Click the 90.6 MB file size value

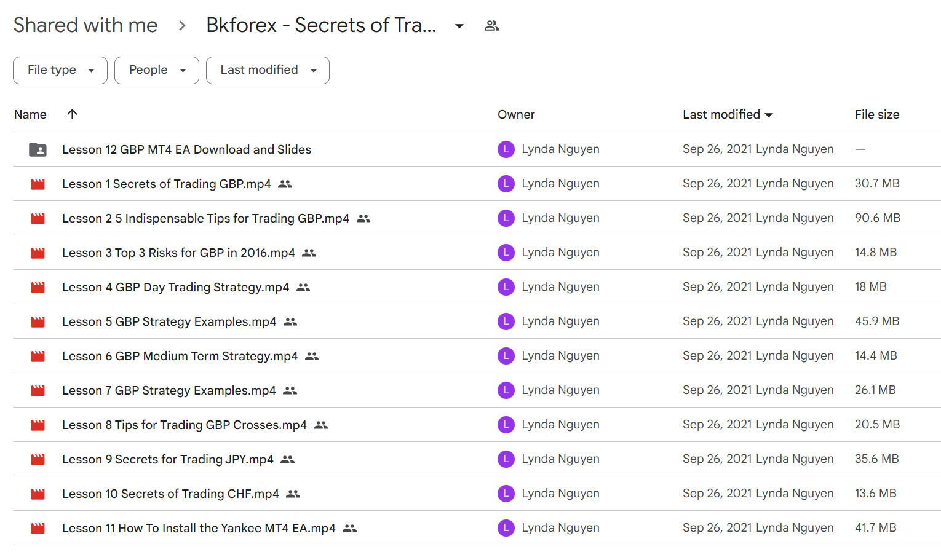point(878,218)
